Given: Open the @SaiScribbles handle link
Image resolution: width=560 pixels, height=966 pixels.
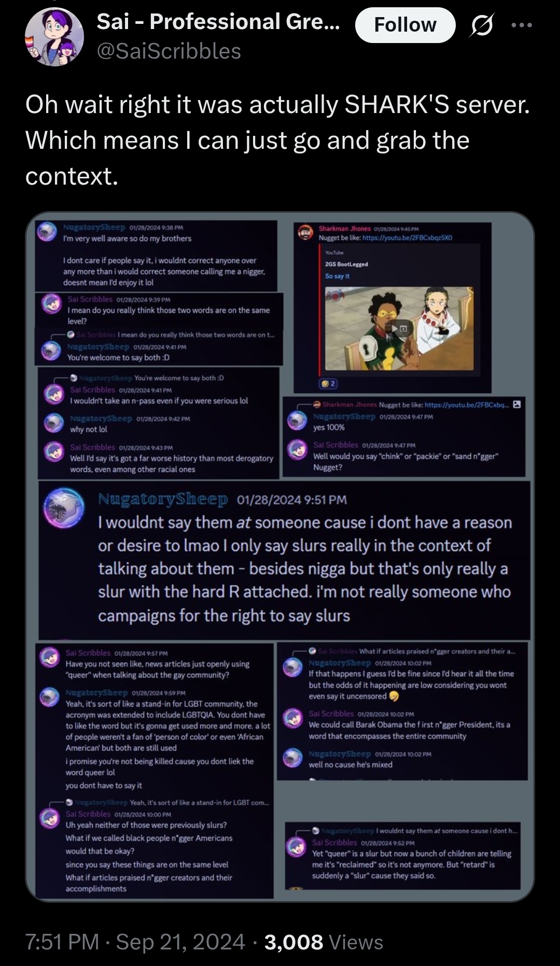Looking at the screenshot, I should coord(169,51).
